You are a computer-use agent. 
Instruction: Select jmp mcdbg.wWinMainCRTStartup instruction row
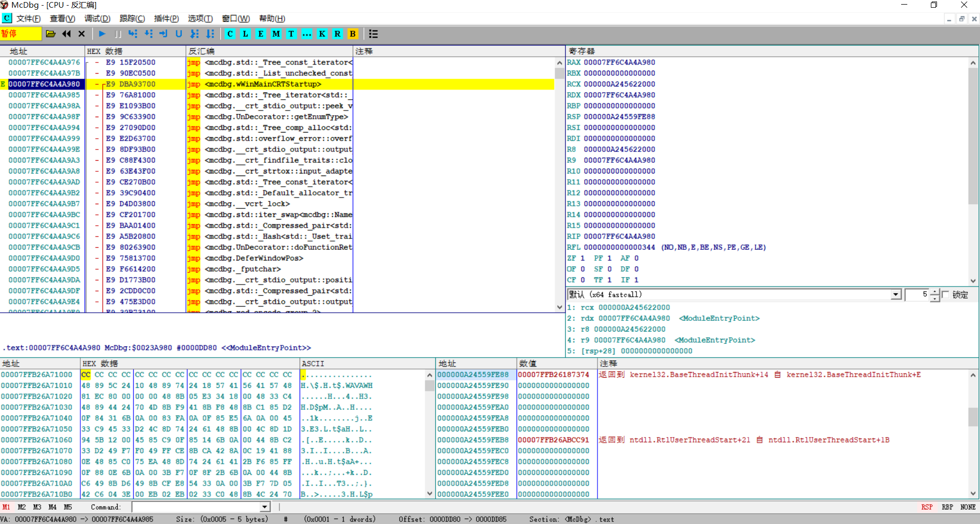[x=277, y=84]
